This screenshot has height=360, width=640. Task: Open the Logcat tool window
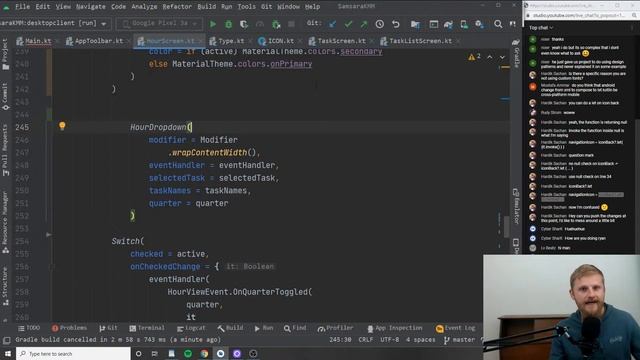coord(191,328)
